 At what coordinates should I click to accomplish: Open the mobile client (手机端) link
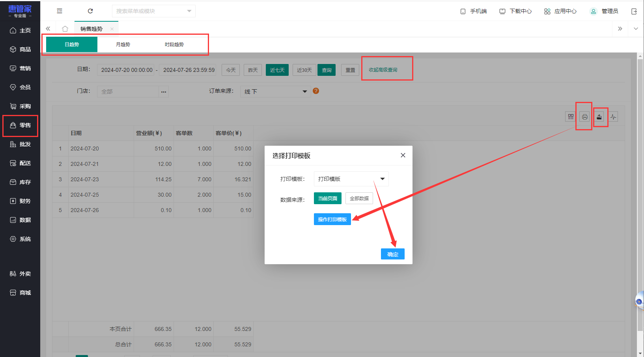click(x=474, y=11)
